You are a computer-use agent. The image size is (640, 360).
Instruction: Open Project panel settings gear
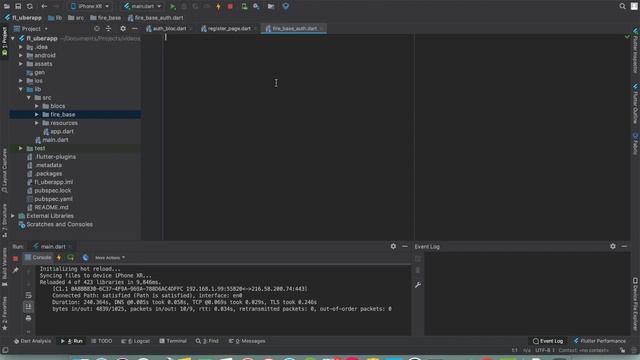point(123,29)
